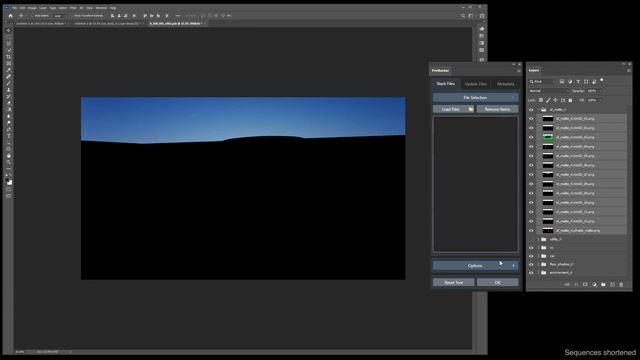The image size is (640, 360).
Task: Click inside the empty stack files list box
Action: click(x=476, y=184)
